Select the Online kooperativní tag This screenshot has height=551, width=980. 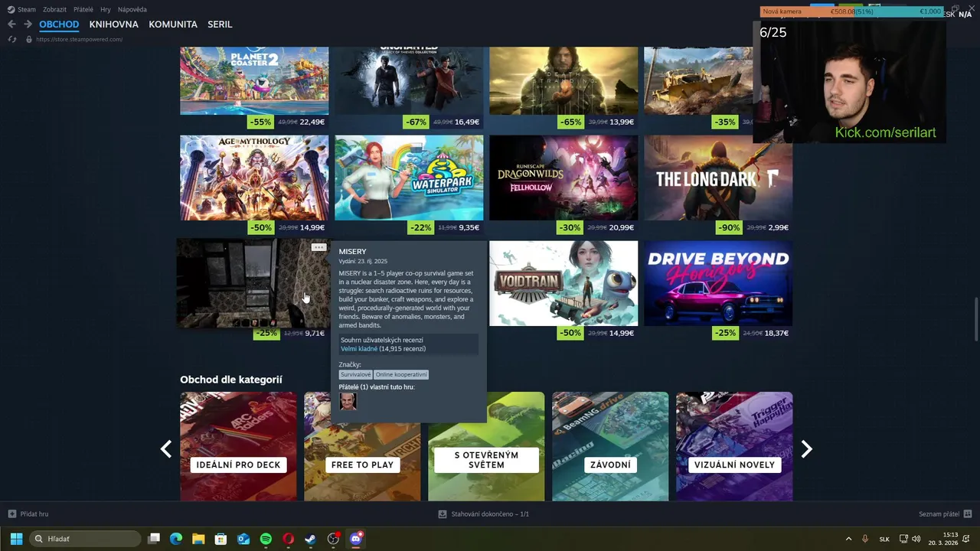[401, 375]
